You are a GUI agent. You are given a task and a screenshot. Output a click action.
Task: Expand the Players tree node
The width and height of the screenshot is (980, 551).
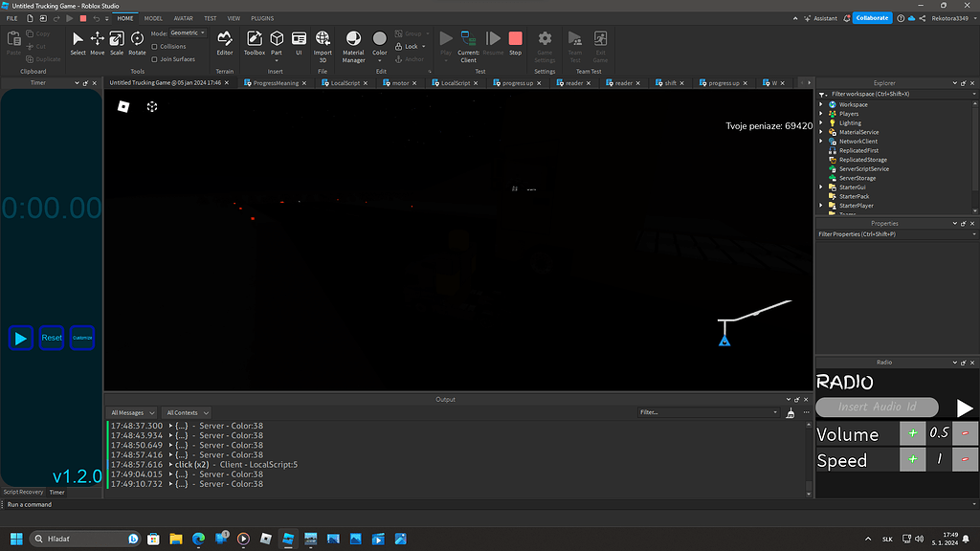coord(821,114)
